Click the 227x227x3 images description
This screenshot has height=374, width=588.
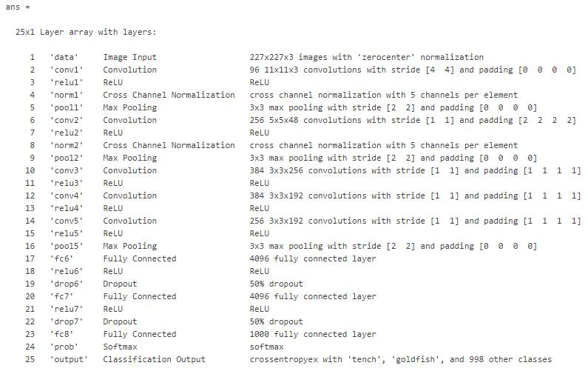(x=367, y=57)
